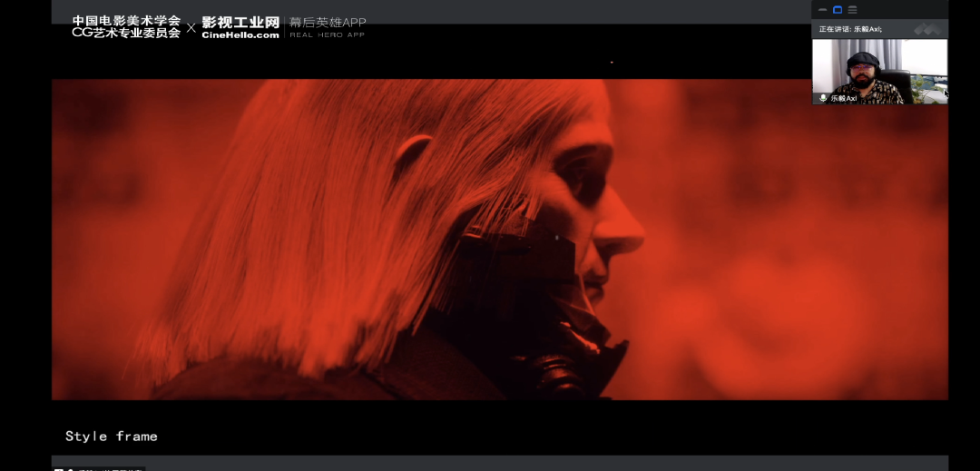Click the microphone icon beside 乐毅Axl
The image size is (980, 471).
[823, 98]
